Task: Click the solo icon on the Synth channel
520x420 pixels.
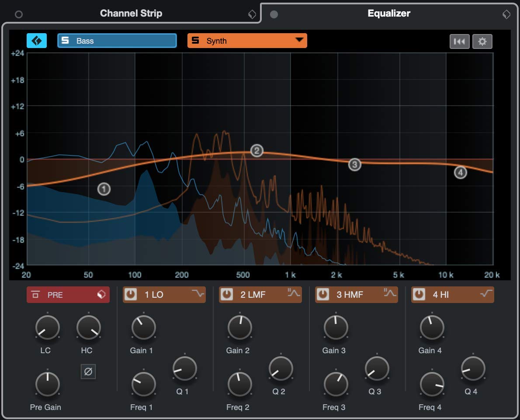Action: (195, 41)
